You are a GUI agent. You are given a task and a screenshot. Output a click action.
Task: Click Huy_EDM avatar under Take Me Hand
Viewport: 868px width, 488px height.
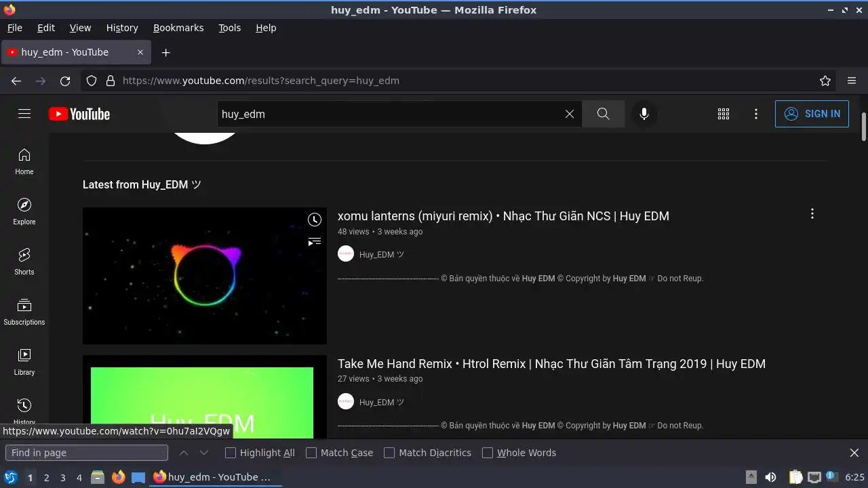click(346, 401)
